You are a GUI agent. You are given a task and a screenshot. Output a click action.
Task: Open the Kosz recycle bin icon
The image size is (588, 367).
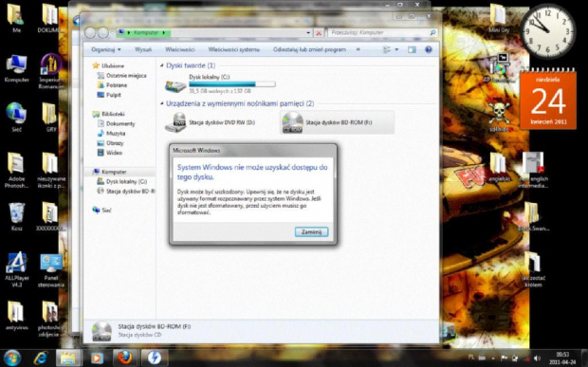coord(16,216)
